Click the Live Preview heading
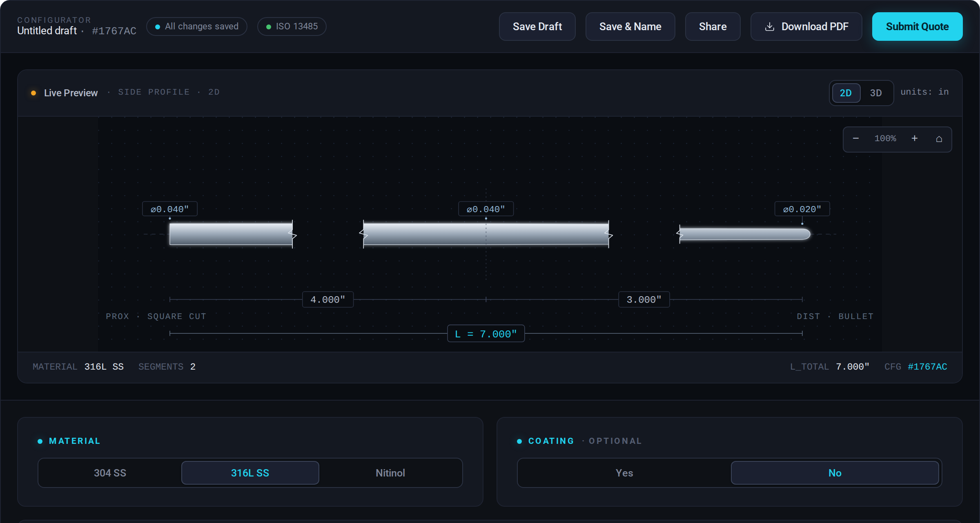The image size is (980, 523). [71, 93]
